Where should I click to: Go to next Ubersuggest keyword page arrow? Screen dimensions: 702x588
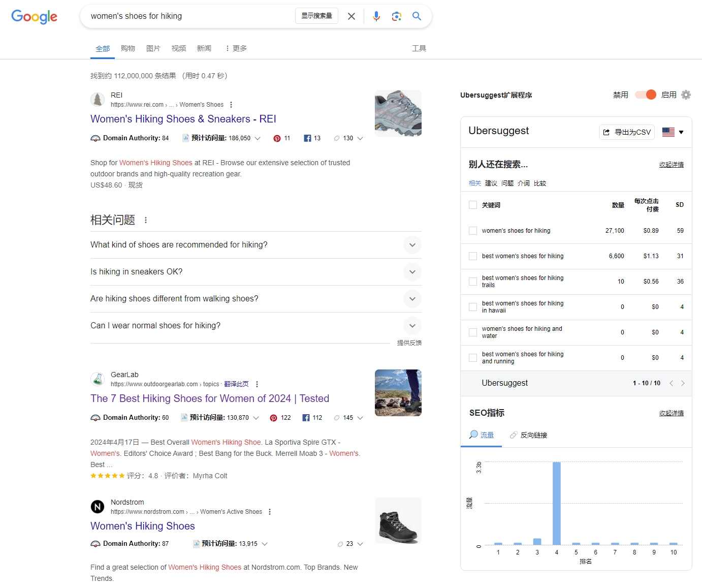click(x=683, y=383)
